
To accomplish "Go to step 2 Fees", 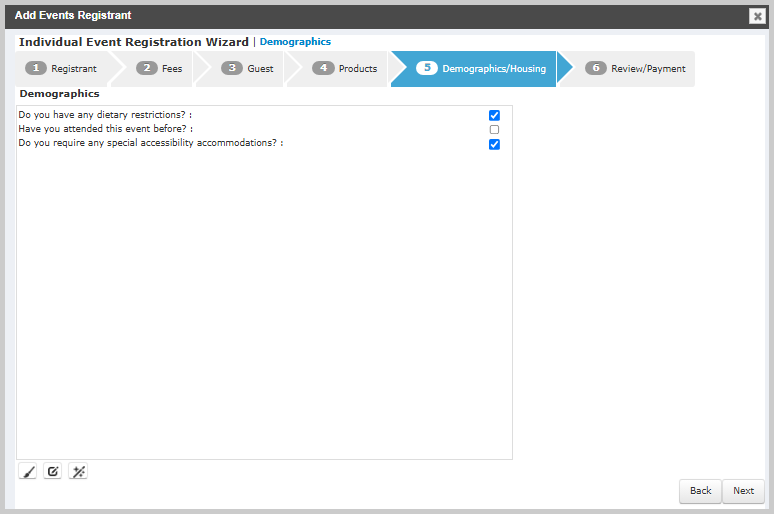I will tap(159, 69).
